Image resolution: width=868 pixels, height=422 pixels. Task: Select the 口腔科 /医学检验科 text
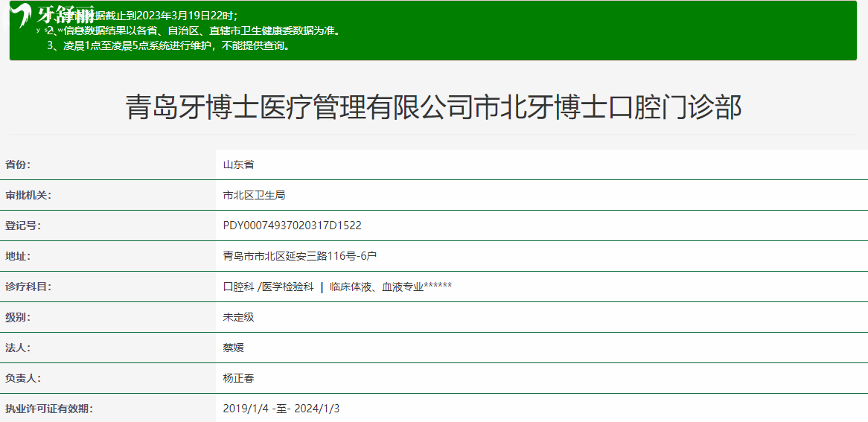coord(269,287)
